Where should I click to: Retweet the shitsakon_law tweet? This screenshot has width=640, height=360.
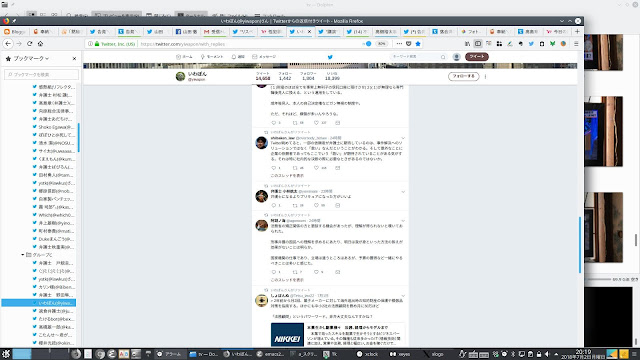(x=295, y=168)
